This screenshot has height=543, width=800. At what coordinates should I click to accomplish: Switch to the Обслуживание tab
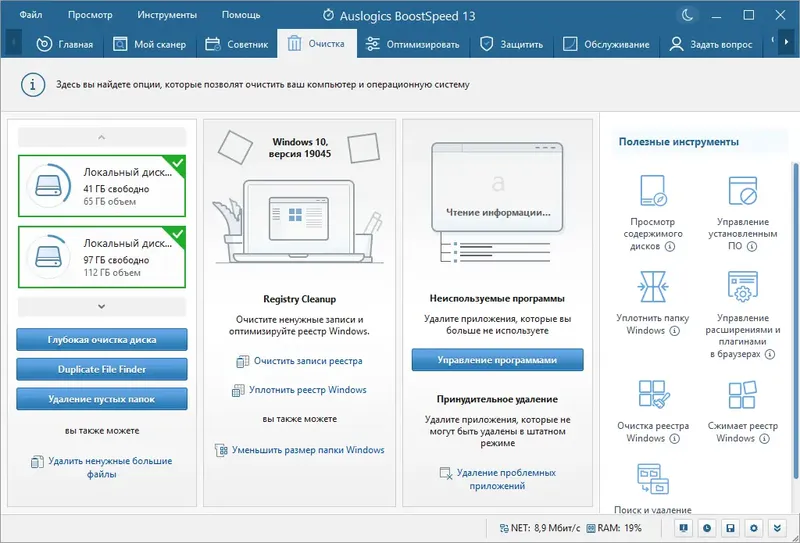pyautogui.click(x=606, y=44)
